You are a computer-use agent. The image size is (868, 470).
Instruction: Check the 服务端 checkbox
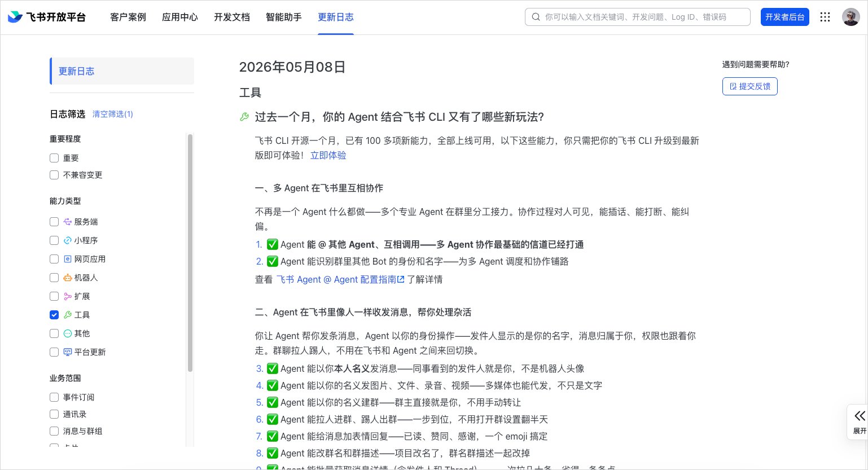pyautogui.click(x=54, y=222)
